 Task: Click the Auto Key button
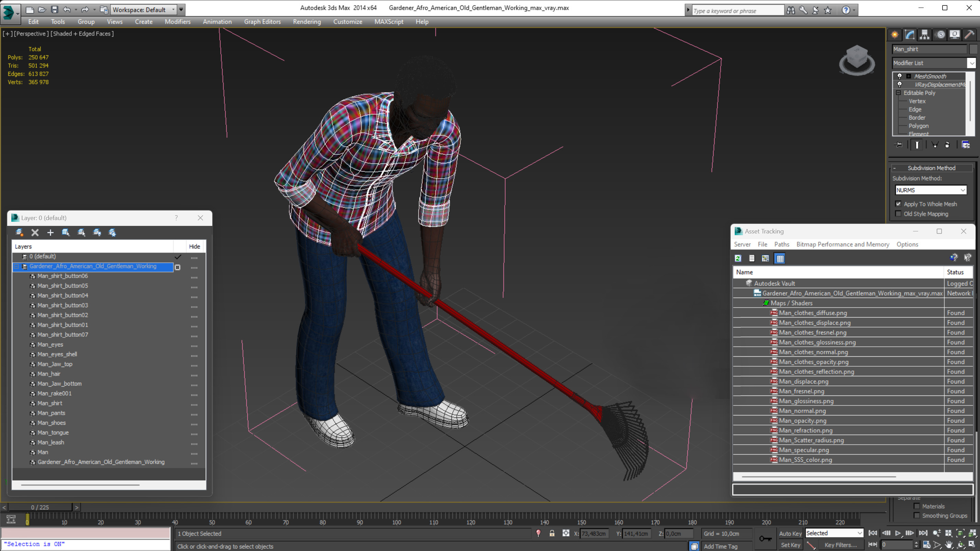tap(790, 533)
